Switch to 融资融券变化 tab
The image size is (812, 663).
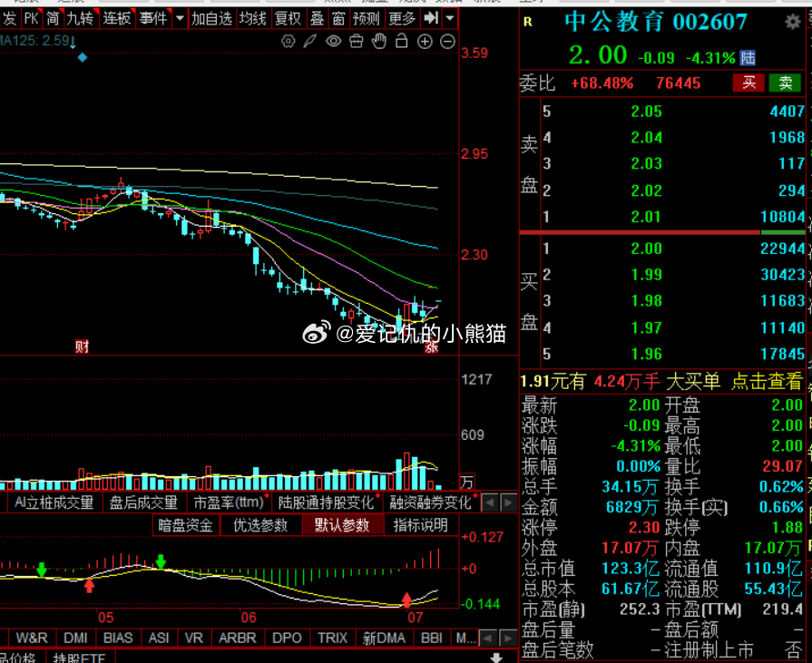pos(430,502)
